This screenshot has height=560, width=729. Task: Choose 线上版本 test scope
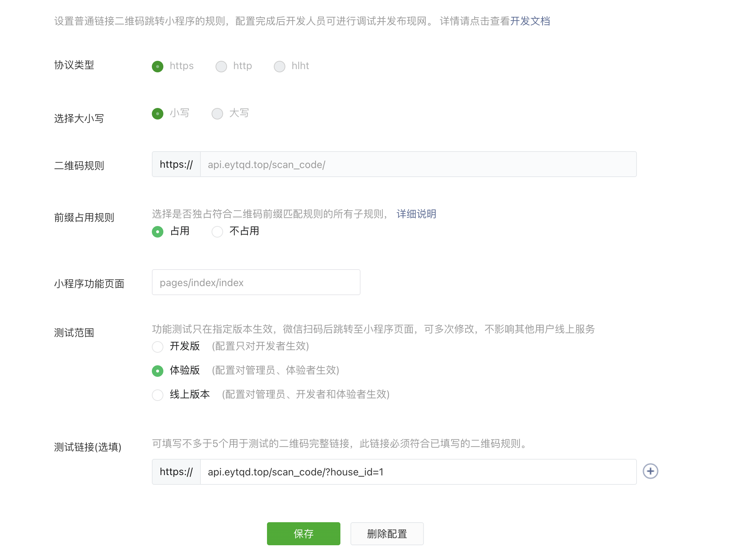coord(158,395)
